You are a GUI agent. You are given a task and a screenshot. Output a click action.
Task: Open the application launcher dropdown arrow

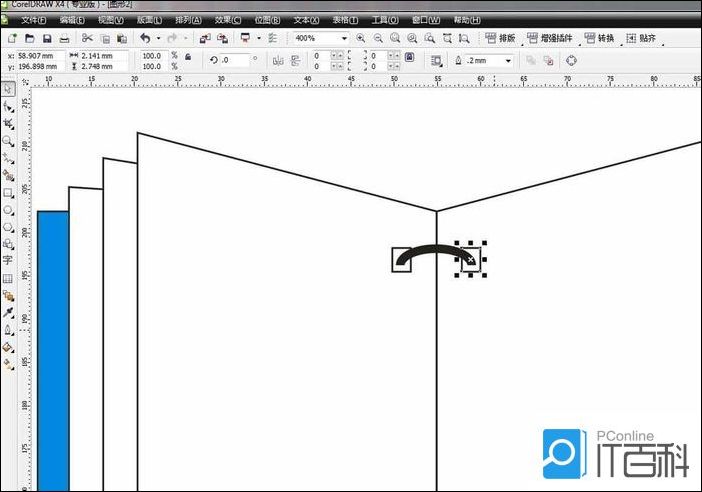click(x=259, y=39)
